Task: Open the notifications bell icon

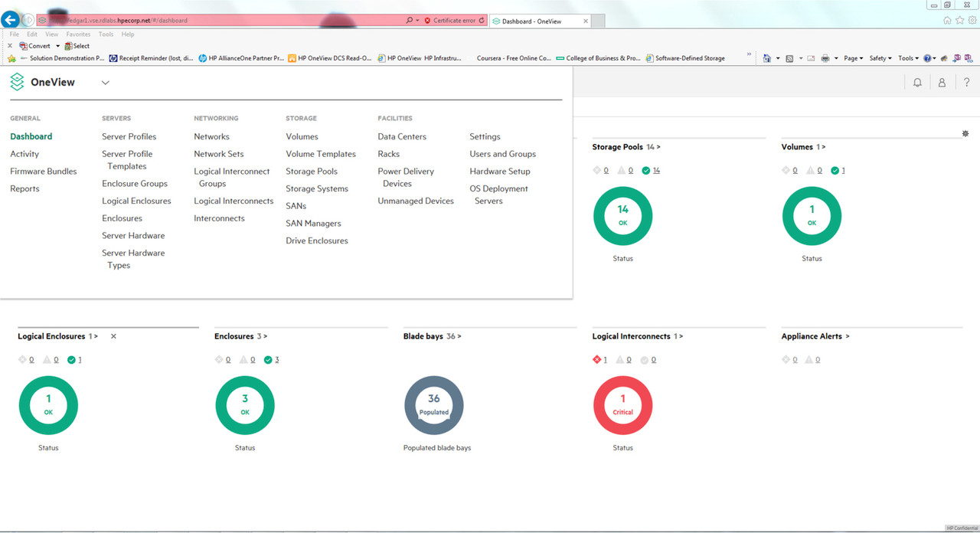Action: click(917, 82)
